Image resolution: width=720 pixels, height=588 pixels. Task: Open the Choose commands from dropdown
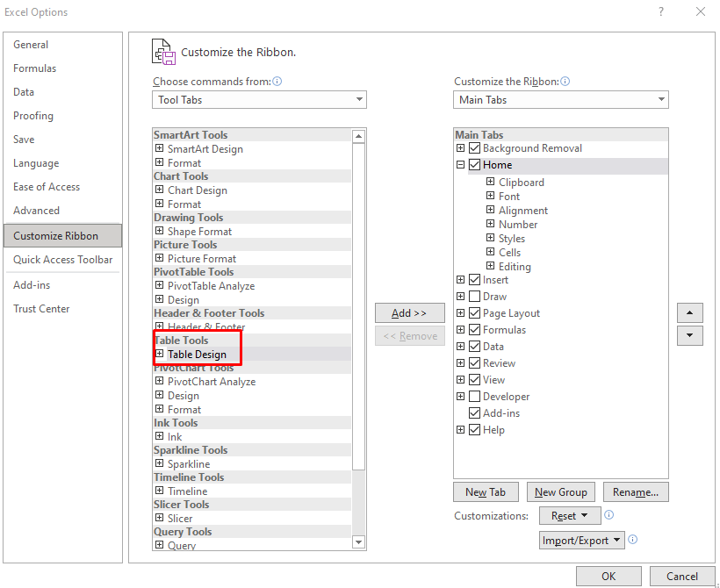(x=259, y=99)
